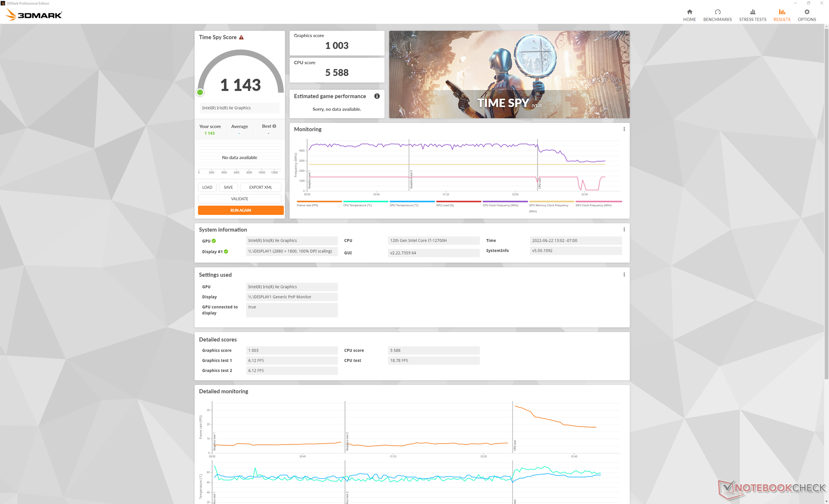Click the green GPU verification checkmark

tap(214, 241)
